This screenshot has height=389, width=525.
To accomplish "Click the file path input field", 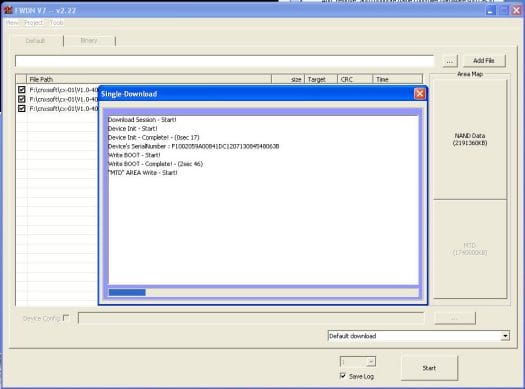I will (x=224, y=61).
